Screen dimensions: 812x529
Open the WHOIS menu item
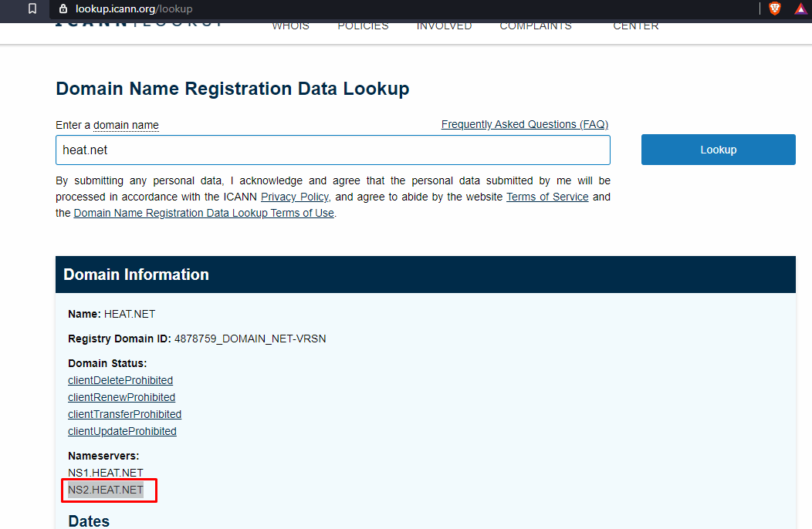pyautogui.click(x=290, y=26)
